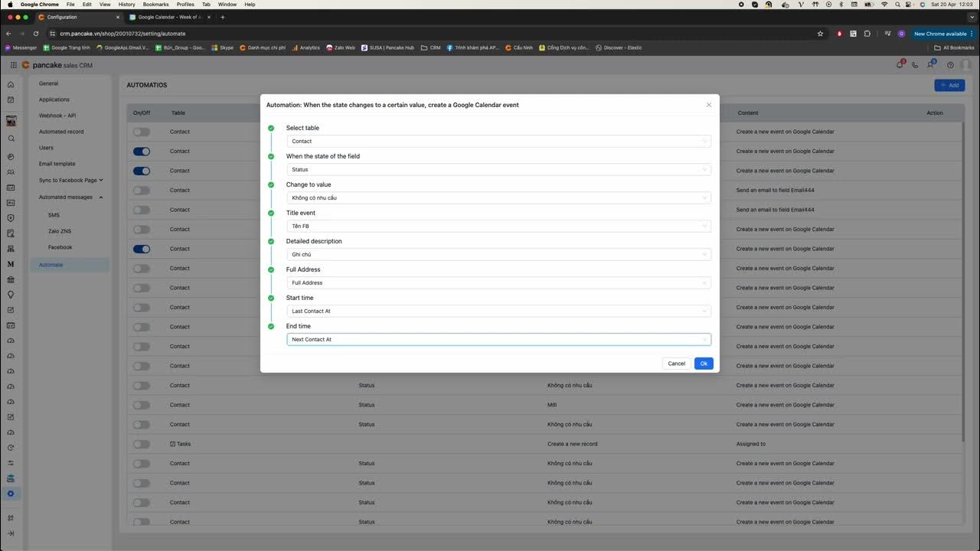This screenshot has width=980, height=551.
Task: Click the Mới value cell
Action: 552,405
